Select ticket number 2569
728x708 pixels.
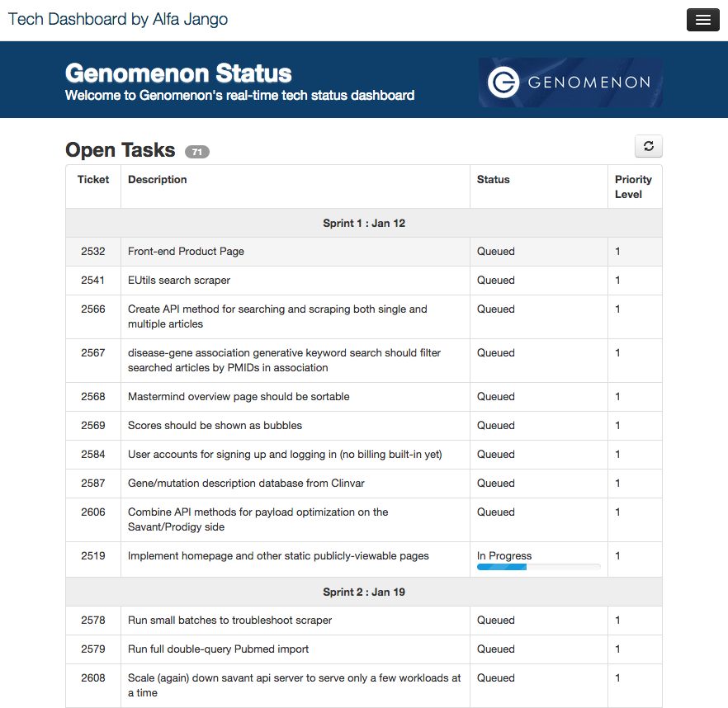[92, 425]
